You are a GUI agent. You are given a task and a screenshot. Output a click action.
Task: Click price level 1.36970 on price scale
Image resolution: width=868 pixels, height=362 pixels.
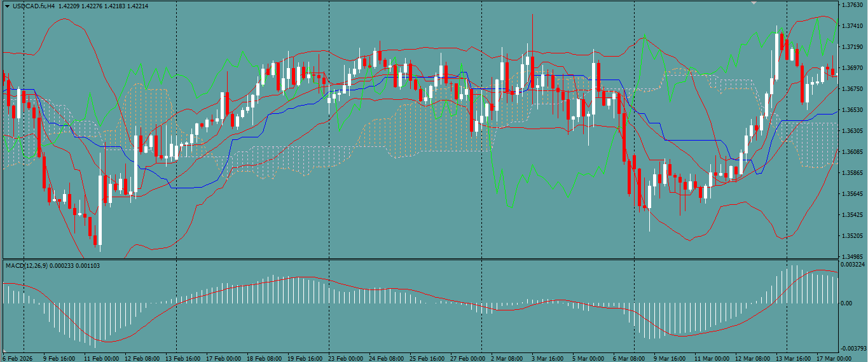tap(852, 68)
